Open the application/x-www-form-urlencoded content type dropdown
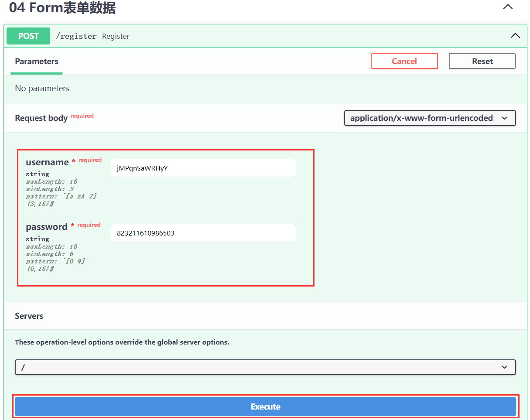The width and height of the screenshot is (530, 420). click(x=430, y=118)
